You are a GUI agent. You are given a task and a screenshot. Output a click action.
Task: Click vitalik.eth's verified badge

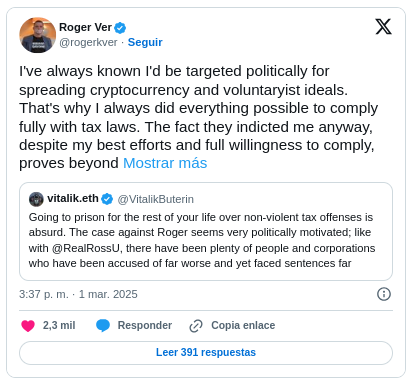[107, 199]
